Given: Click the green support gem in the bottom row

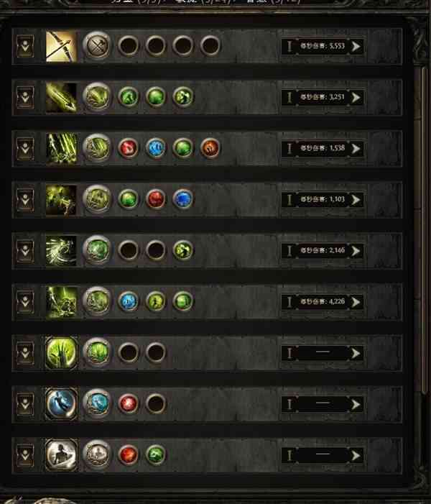Looking at the screenshot, I should tap(156, 455).
